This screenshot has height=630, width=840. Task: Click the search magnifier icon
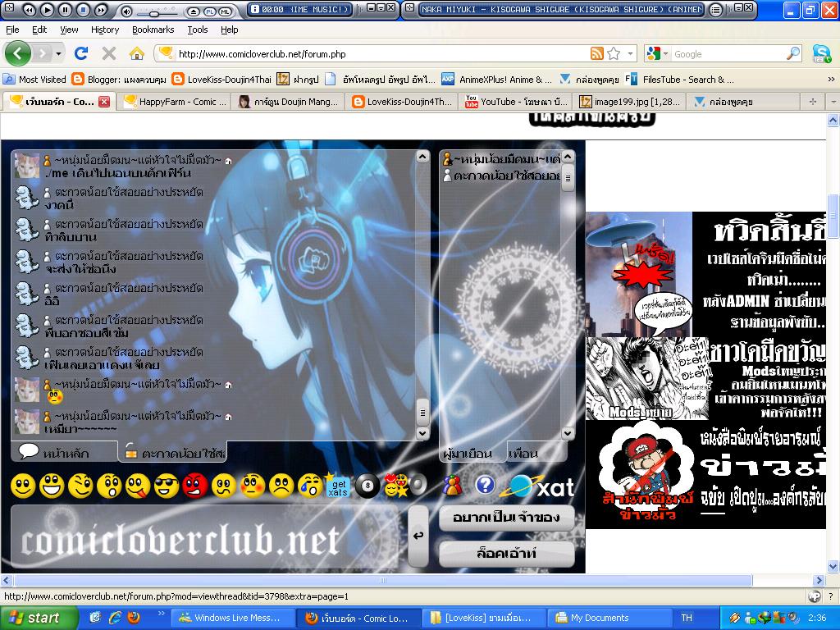pos(793,53)
